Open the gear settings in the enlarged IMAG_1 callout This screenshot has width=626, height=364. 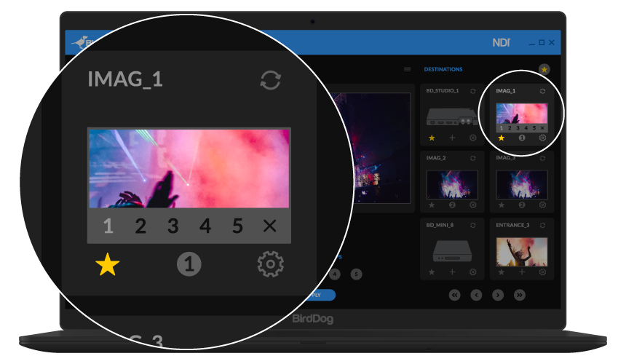click(270, 264)
